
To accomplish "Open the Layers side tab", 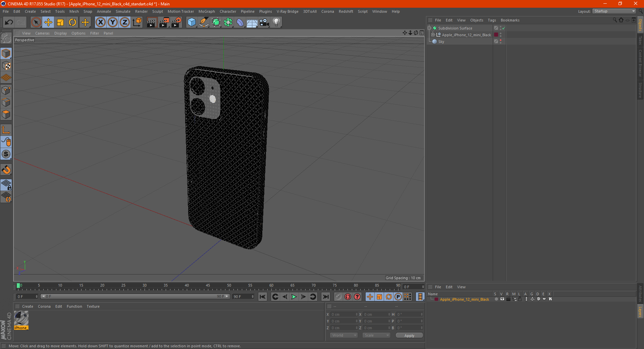I will tap(640, 312).
